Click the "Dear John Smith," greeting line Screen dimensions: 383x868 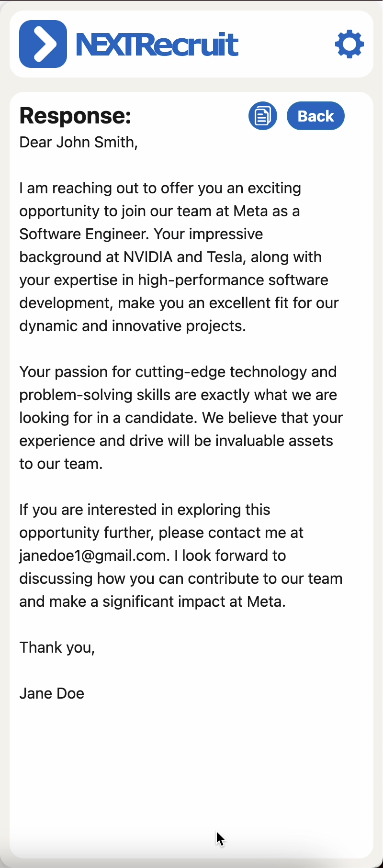point(79,142)
